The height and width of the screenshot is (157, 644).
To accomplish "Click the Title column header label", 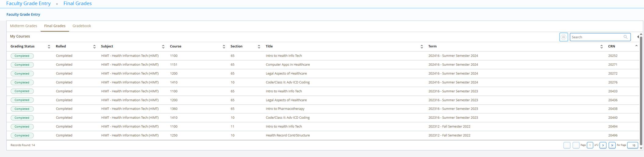I will tap(269, 46).
